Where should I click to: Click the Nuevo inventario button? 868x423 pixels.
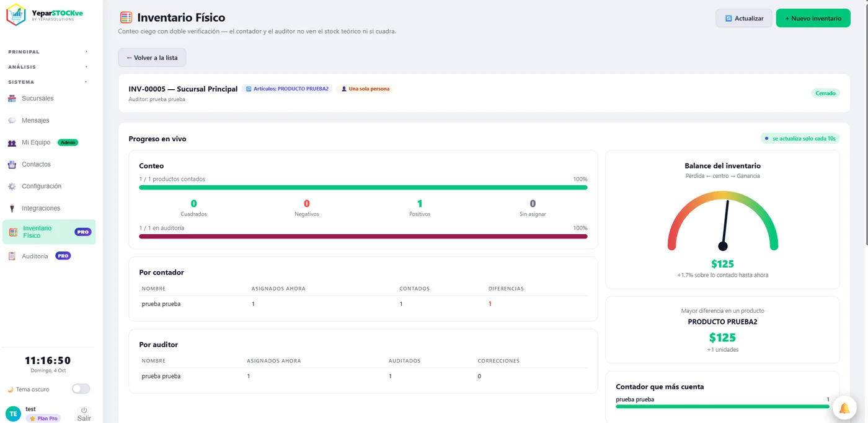pyautogui.click(x=813, y=19)
